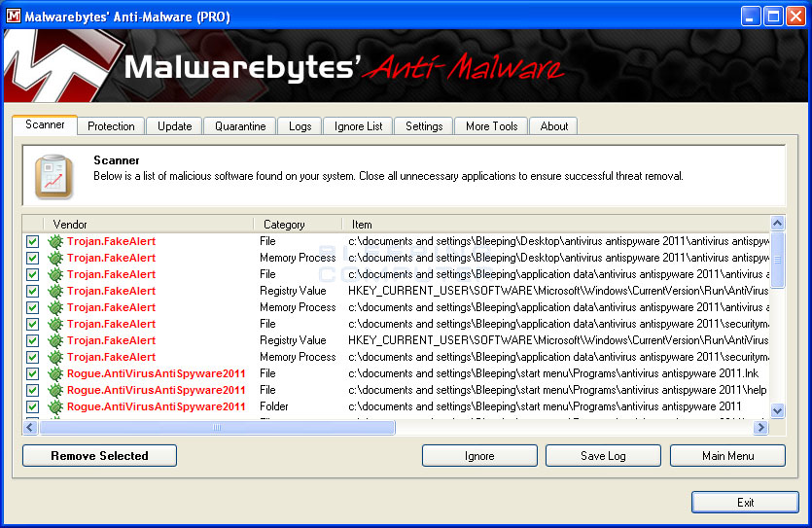Screen dimensions: 812x528
Task: Click the 'Memory Process' cell in the Desktop path row
Action: (x=298, y=258)
